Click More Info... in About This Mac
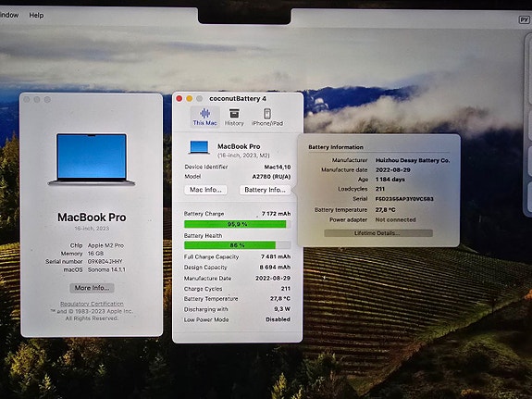 [92, 288]
